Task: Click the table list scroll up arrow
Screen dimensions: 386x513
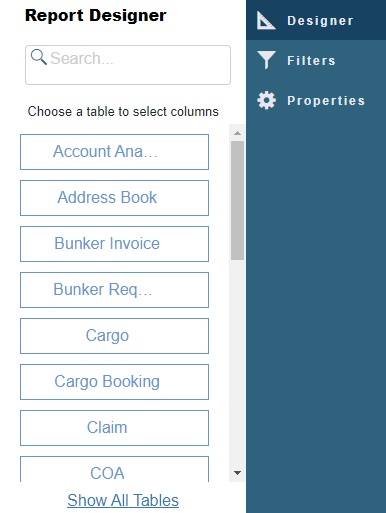Action: (x=237, y=133)
